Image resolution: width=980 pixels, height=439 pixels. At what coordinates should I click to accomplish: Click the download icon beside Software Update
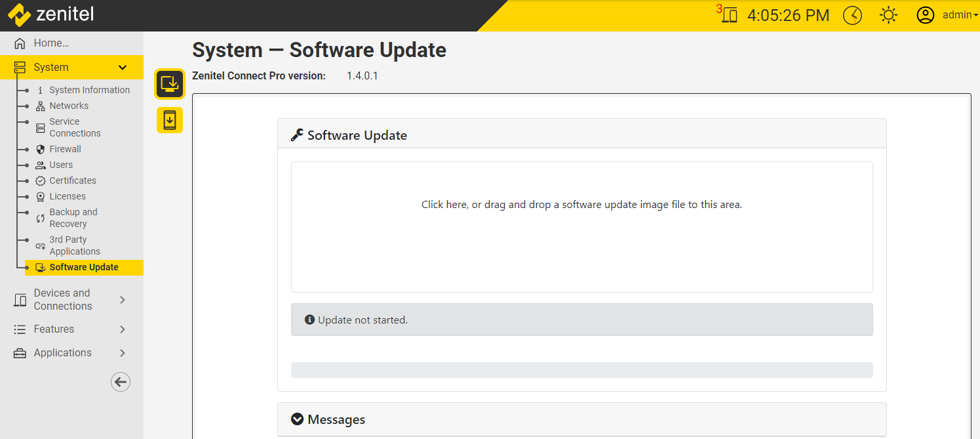pos(40,268)
